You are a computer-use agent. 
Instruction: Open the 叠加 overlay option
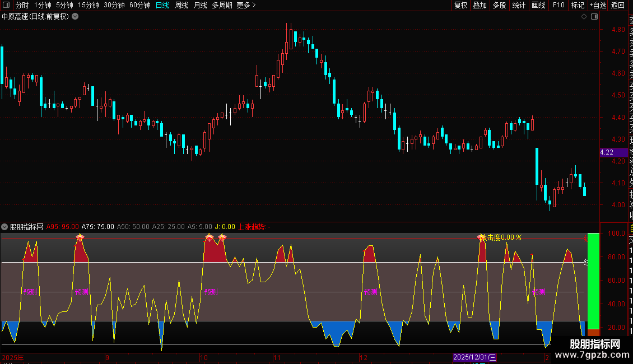pyautogui.click(x=480, y=5)
